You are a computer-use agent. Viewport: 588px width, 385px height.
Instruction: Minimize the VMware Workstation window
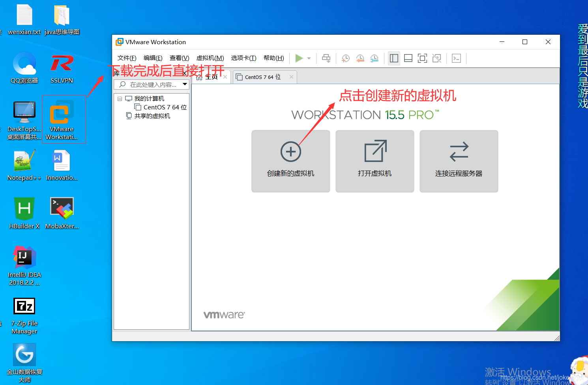click(502, 42)
